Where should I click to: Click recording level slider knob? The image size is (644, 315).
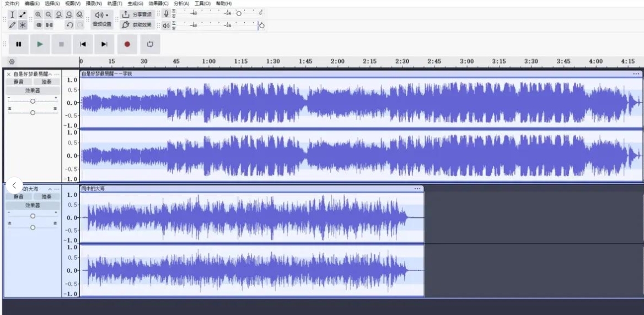pyautogui.click(x=239, y=14)
